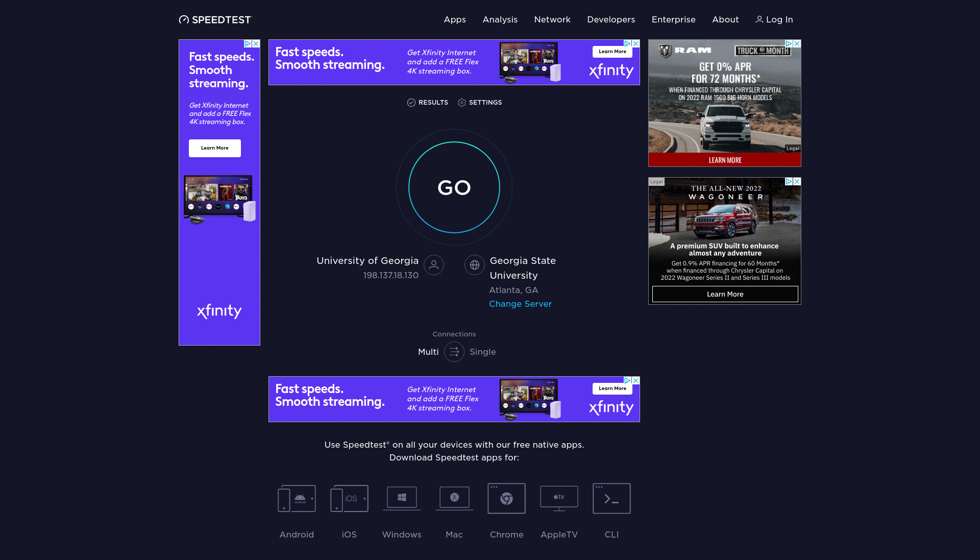Click the RAM truck image in ad
Screen dimensions: 980x560
(725, 127)
